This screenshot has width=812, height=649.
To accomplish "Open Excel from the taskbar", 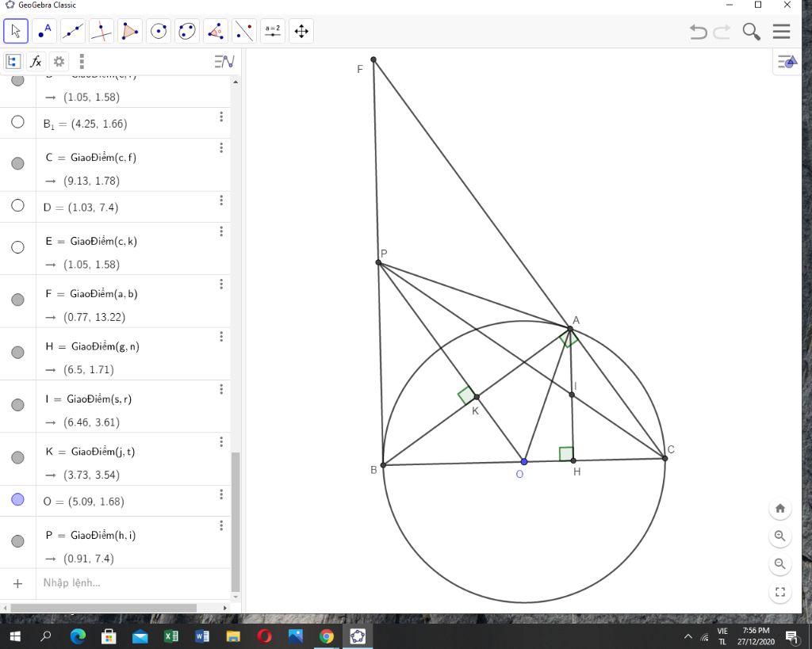I will coord(171,636).
